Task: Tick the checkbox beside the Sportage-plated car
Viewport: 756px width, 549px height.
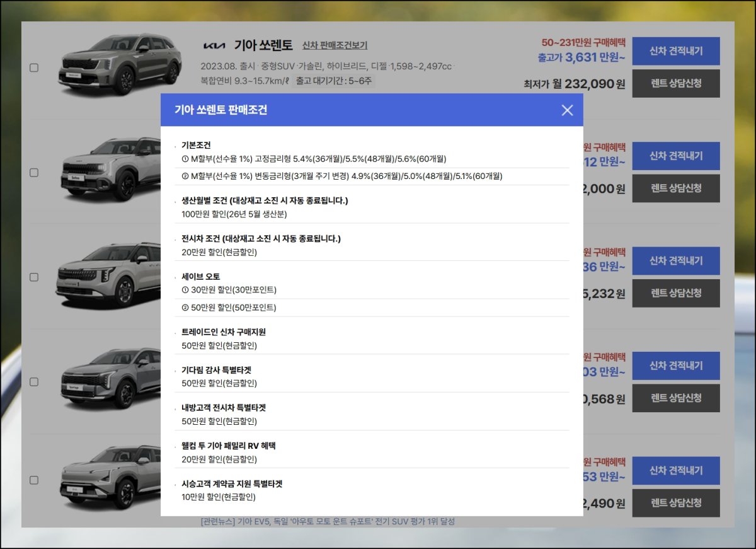Action: 34,381
